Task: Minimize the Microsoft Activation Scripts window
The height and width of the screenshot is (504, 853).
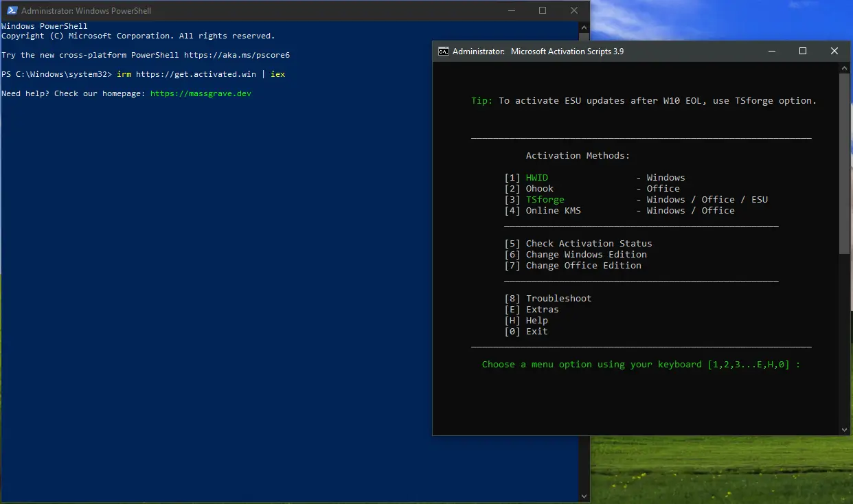Action: click(771, 51)
